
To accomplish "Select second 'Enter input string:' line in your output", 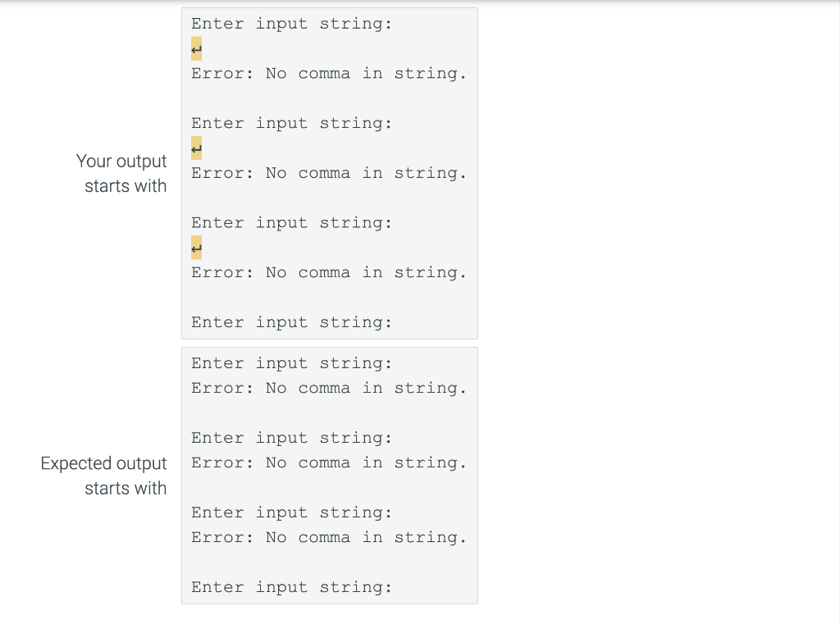I will (291, 124).
